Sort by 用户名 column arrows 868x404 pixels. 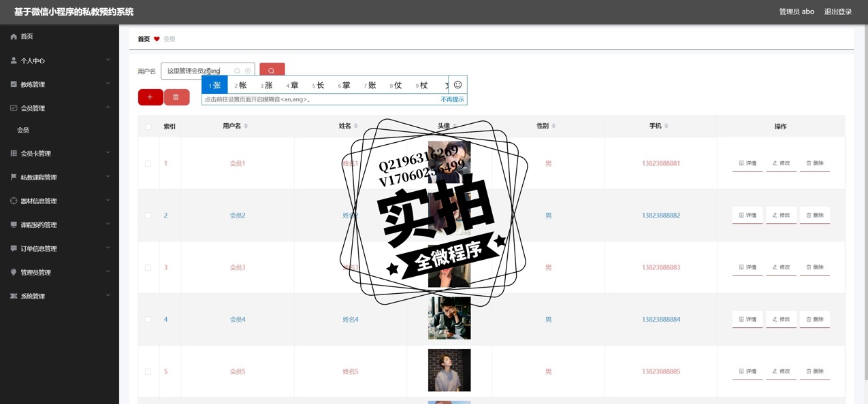[x=246, y=126]
